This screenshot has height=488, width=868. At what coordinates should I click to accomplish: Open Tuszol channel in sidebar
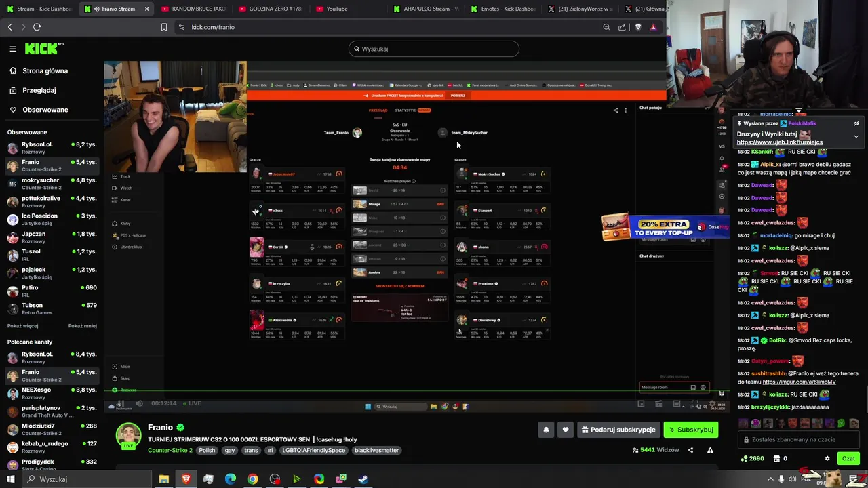52,255
